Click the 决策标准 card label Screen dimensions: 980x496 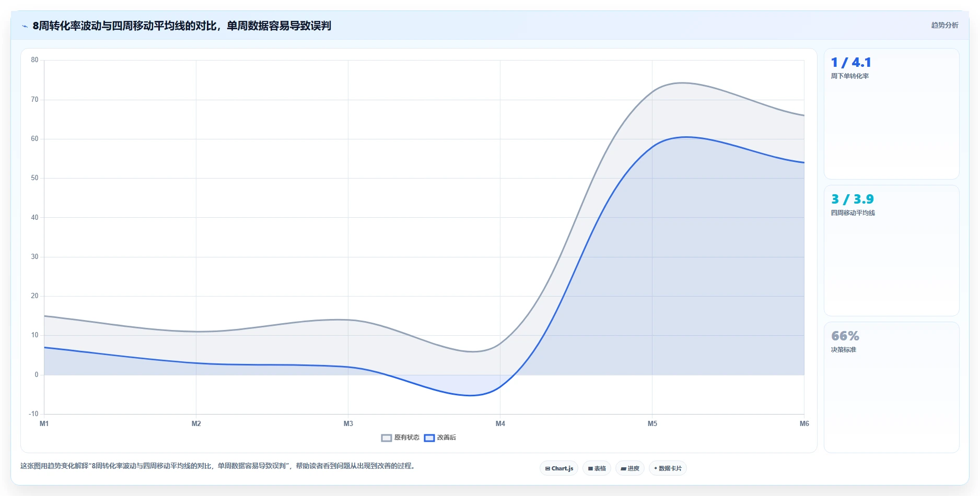click(x=844, y=350)
